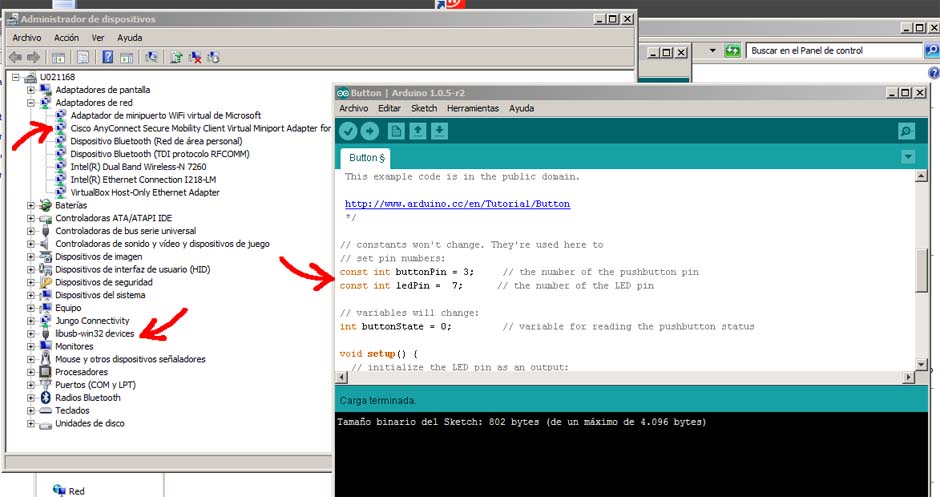The image size is (940, 497).
Task: Open the Ayuda menu in Device Manager
Action: pos(129,38)
